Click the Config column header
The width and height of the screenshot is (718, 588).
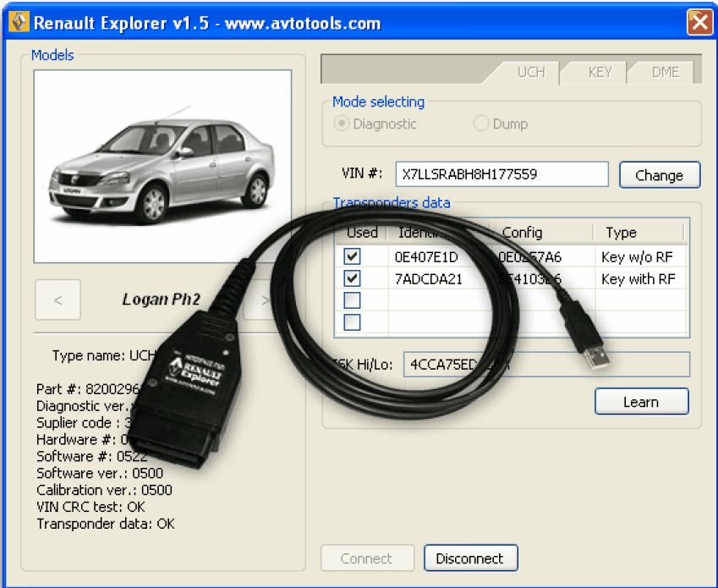[542, 233]
